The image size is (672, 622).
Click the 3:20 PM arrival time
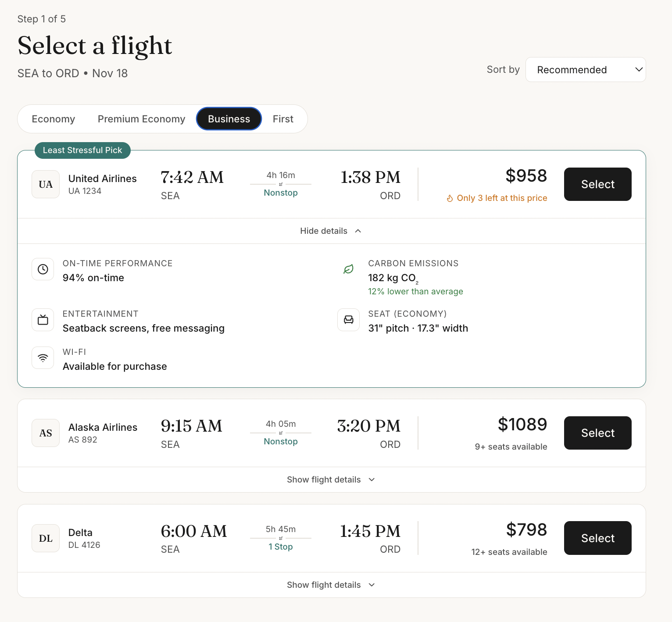[368, 426]
